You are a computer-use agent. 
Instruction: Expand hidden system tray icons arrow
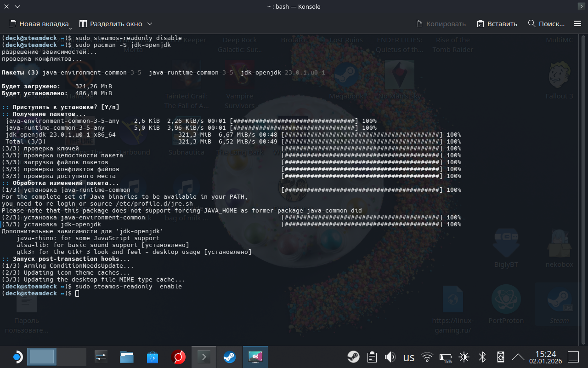pyautogui.click(x=518, y=357)
